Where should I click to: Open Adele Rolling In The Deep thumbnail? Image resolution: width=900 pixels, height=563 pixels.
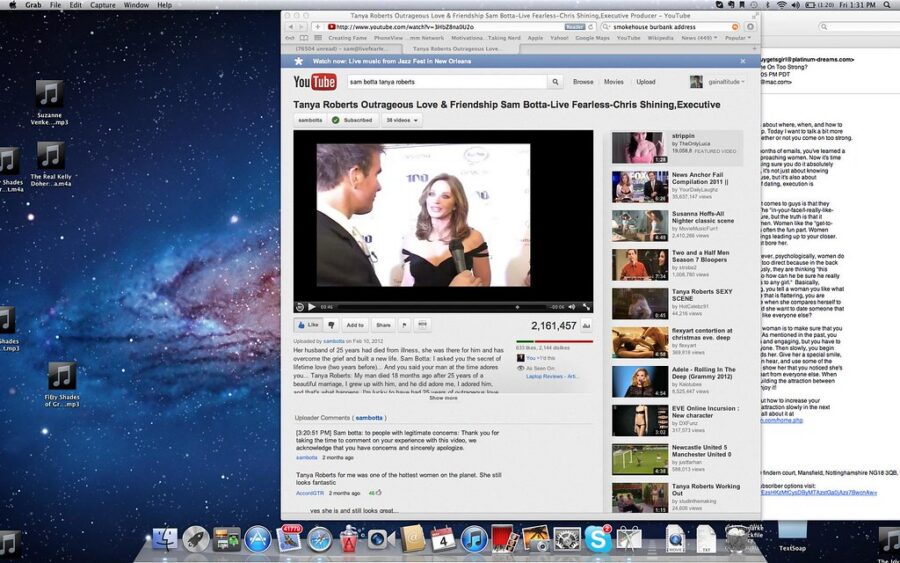point(639,382)
